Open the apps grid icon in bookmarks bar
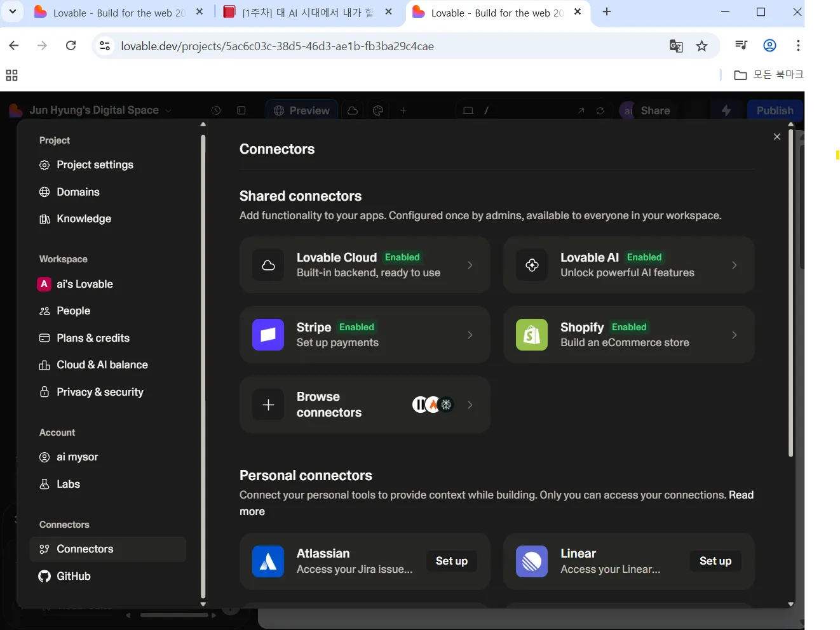This screenshot has width=840, height=630. [11, 76]
